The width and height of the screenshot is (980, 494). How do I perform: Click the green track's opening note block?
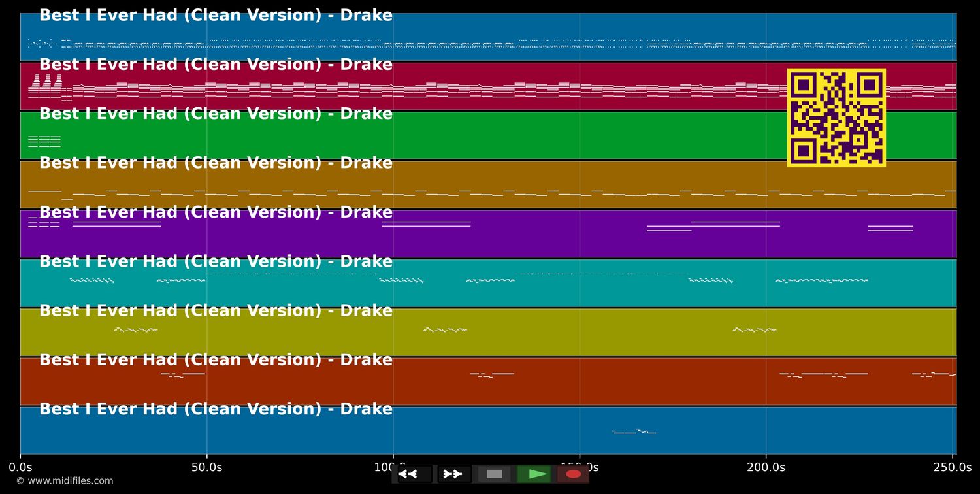[44, 141]
